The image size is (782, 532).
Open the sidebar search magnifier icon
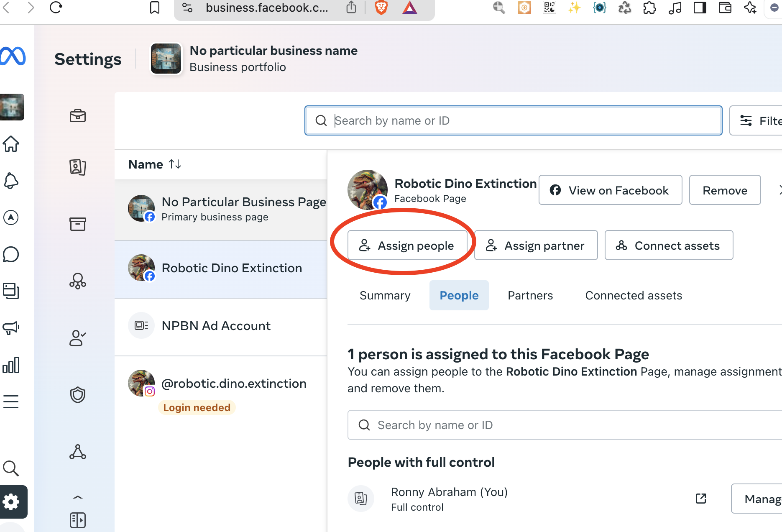point(11,468)
